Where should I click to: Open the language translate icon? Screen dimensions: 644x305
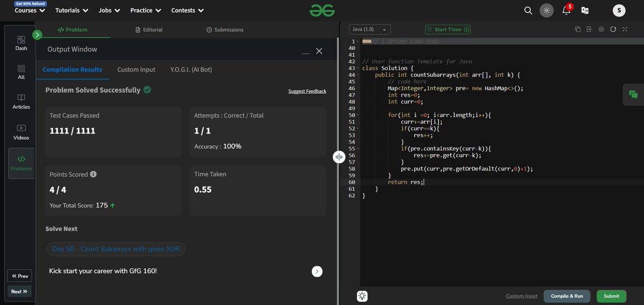(x=585, y=10)
